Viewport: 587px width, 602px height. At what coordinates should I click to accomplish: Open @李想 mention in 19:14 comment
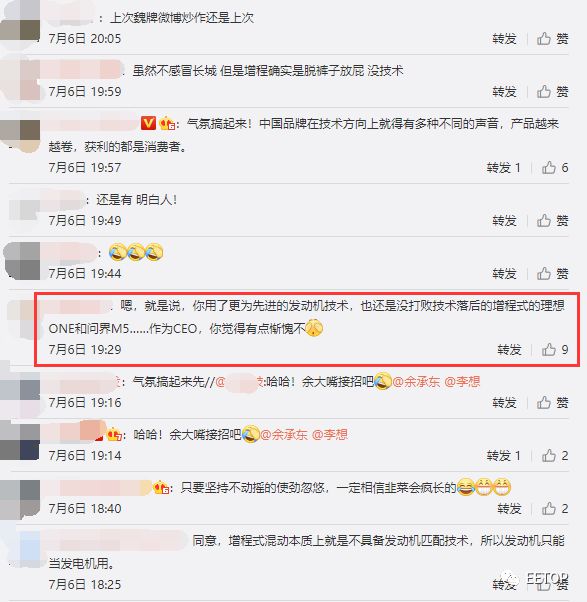[x=330, y=434]
